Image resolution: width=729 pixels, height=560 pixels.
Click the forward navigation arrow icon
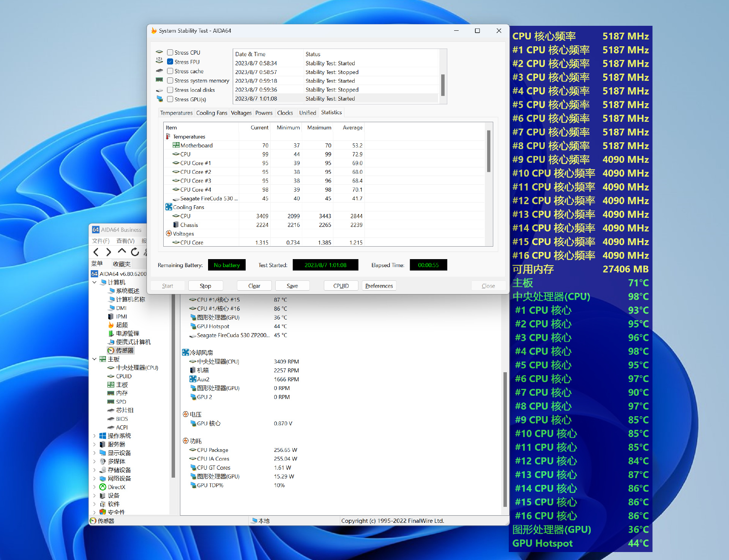(109, 252)
